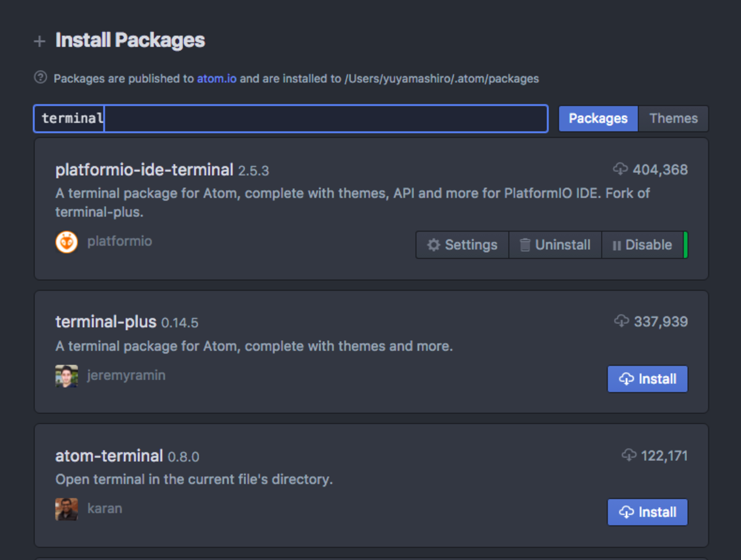
Task: Click karan's profile avatar
Action: click(67, 509)
